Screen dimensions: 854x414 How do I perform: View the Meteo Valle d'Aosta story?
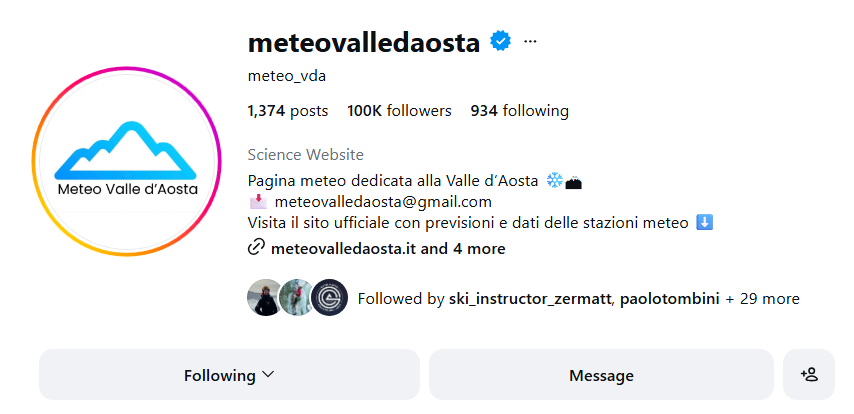[126, 162]
